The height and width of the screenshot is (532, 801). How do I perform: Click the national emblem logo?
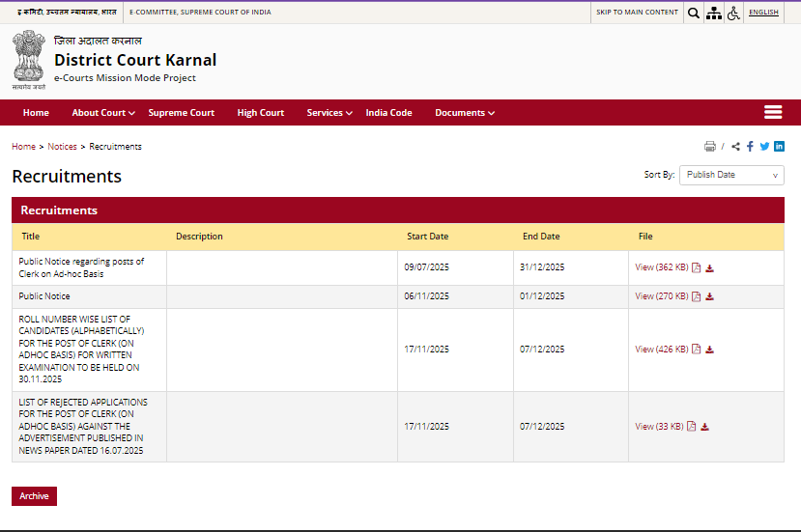(x=29, y=60)
